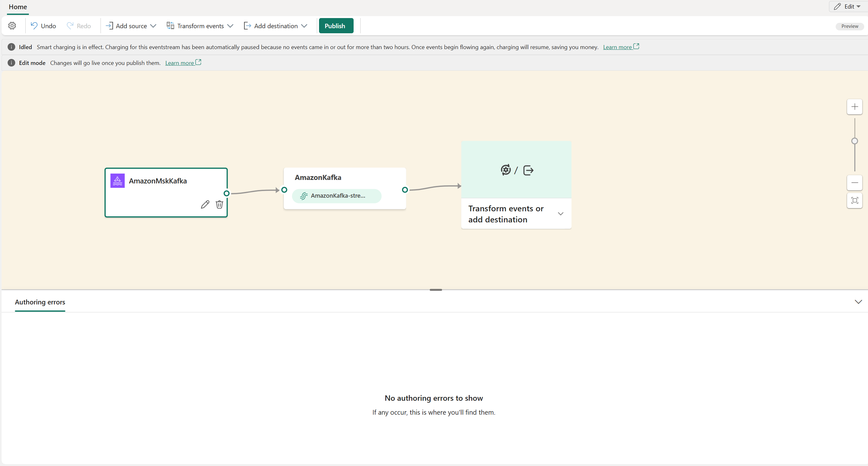868x466 pixels.
Task: Click the zoom minus button to zoom out
Action: 855,183
